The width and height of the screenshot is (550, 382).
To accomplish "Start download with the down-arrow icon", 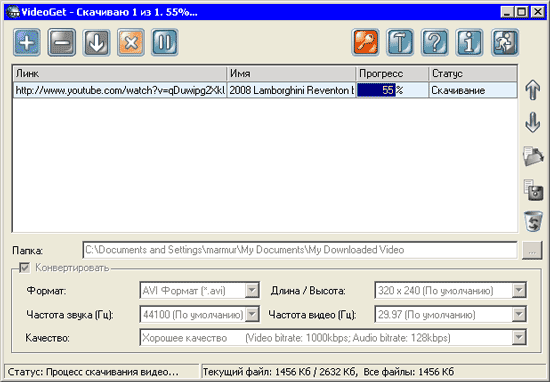I will (x=96, y=42).
